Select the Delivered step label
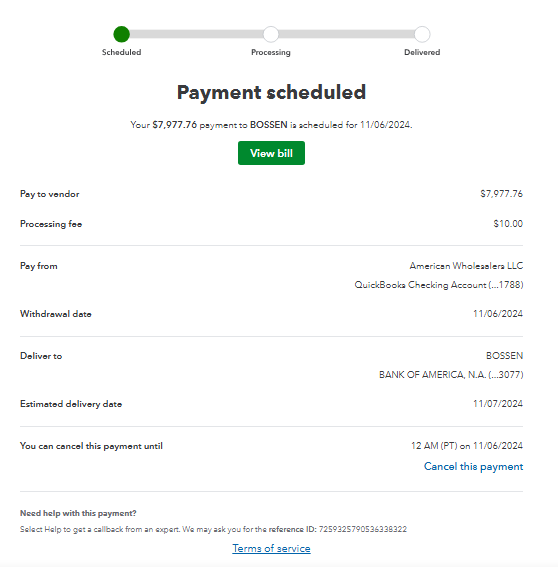558x567 pixels. click(x=422, y=52)
